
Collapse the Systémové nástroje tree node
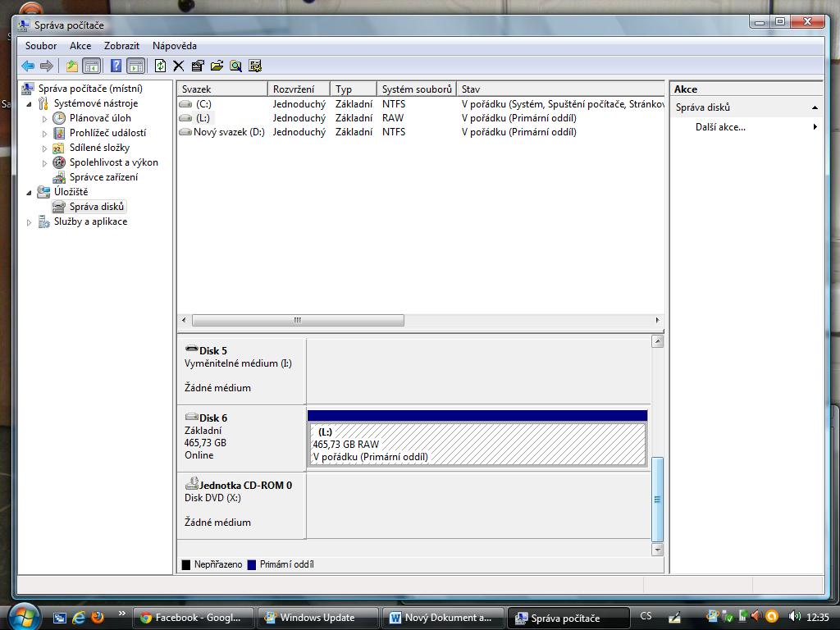point(30,104)
